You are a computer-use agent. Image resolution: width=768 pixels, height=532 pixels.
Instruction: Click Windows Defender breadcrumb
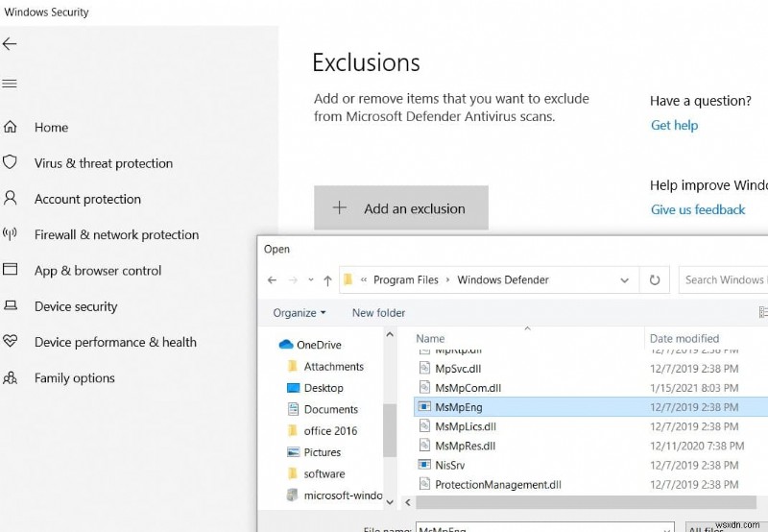point(503,279)
